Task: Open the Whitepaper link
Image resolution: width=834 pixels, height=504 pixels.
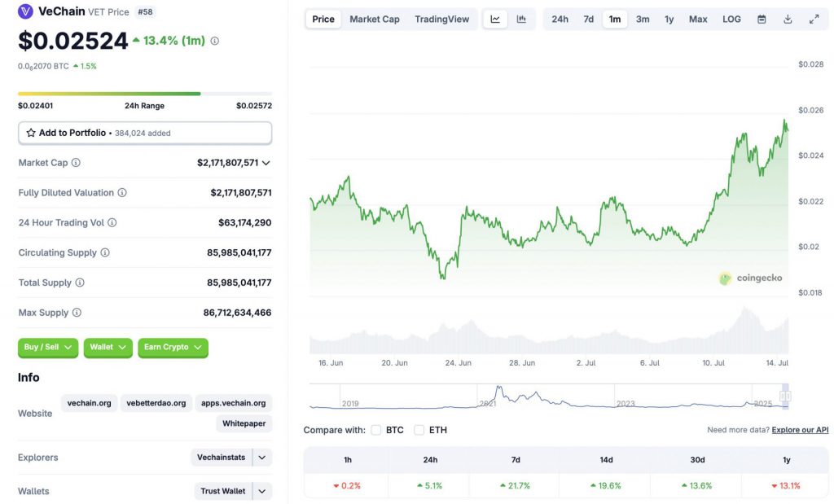Action: pos(244,423)
